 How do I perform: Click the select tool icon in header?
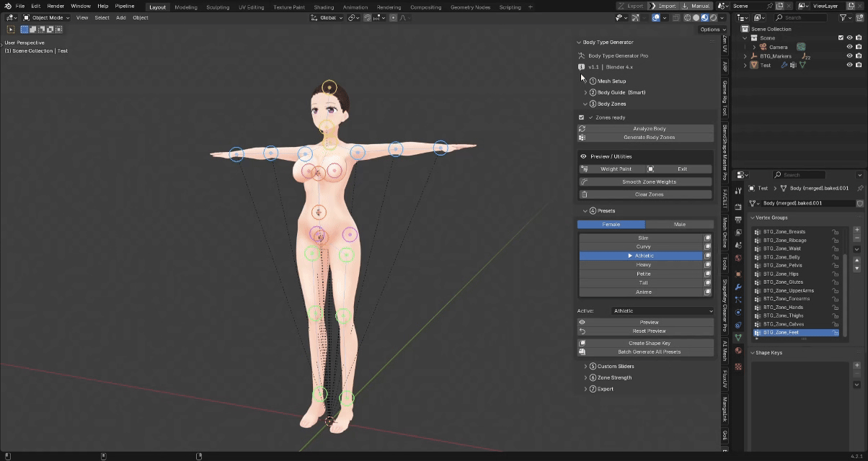(11, 30)
